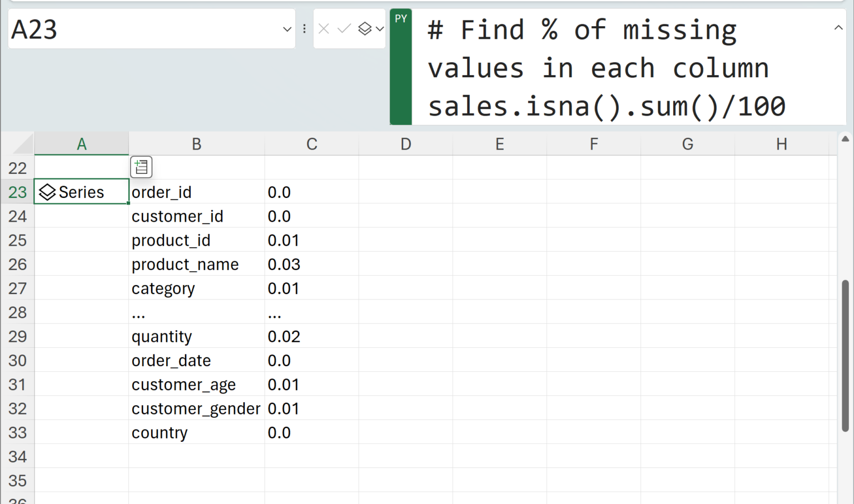
Task: Expand the Python output mode dropdown arrow
Action: point(380,29)
